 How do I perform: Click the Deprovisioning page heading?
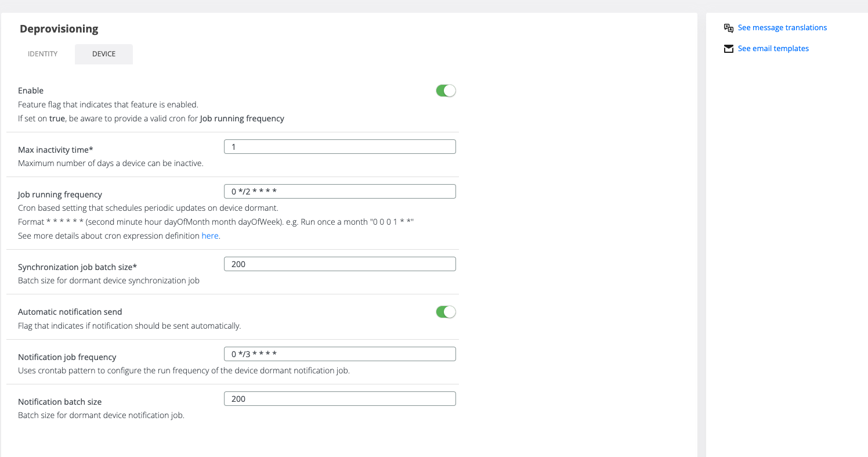click(x=59, y=29)
